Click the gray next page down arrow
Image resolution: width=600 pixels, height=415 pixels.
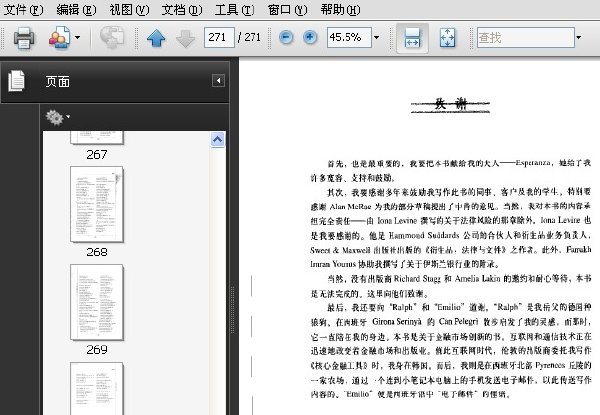(186, 38)
